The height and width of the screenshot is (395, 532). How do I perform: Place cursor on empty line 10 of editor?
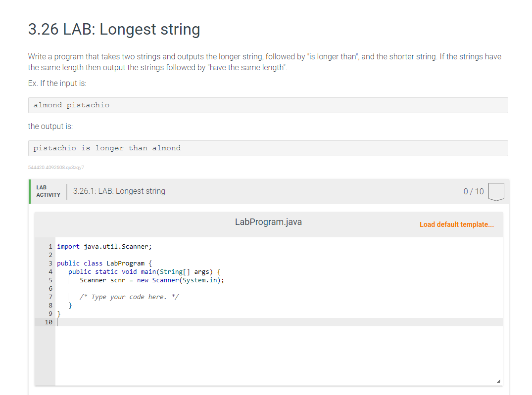[279, 322]
